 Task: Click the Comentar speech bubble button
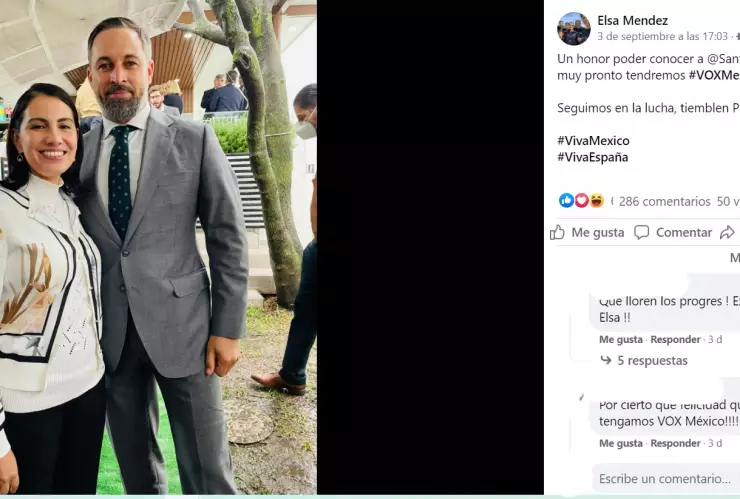coord(673,232)
